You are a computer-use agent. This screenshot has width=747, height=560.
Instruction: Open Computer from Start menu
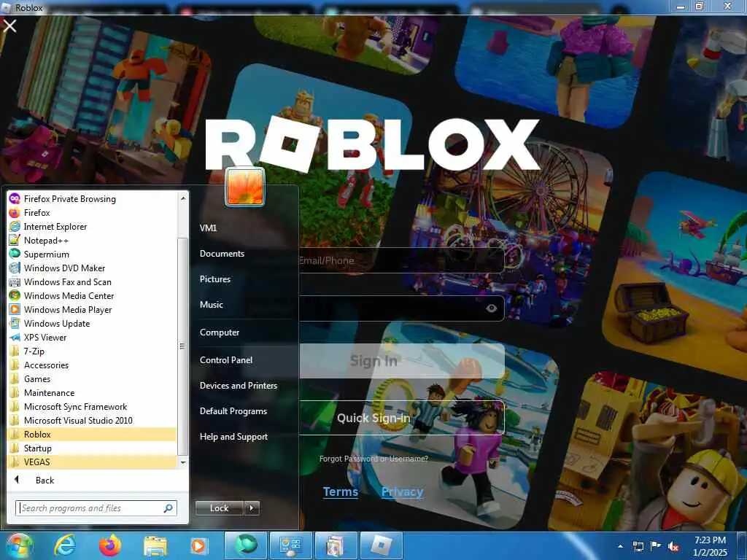tap(219, 332)
